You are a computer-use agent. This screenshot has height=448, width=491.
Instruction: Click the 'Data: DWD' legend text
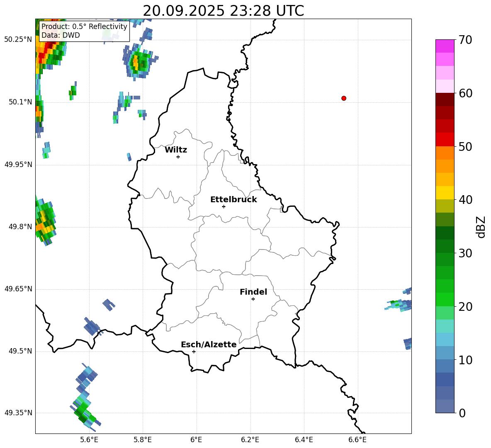point(61,35)
